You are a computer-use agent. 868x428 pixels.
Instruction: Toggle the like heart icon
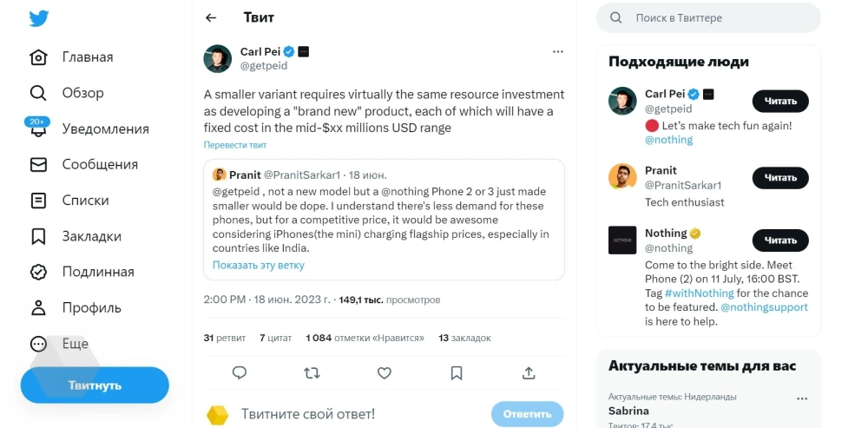(x=385, y=372)
